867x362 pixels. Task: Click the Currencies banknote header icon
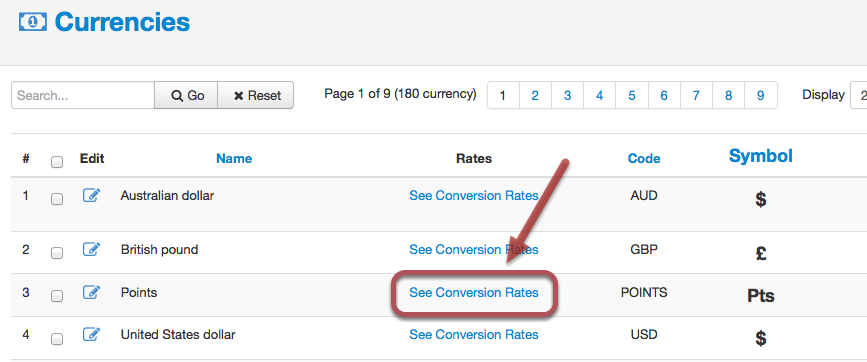(x=33, y=22)
